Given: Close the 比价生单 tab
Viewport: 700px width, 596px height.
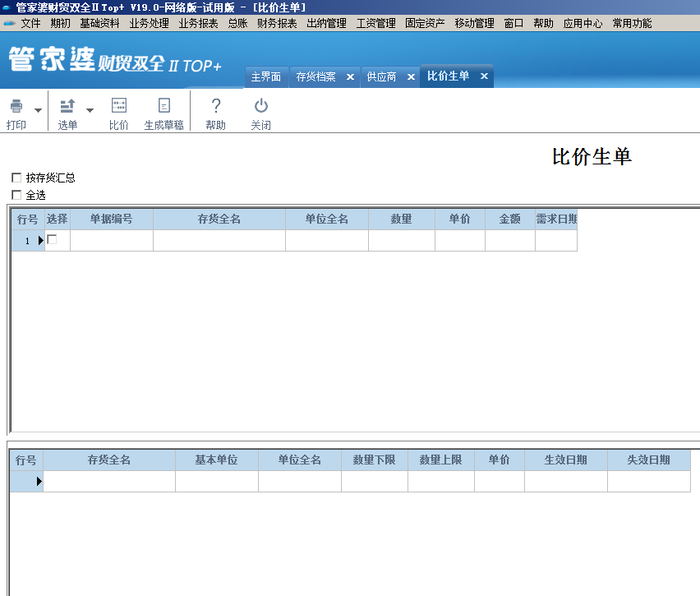Looking at the screenshot, I should pos(484,76).
